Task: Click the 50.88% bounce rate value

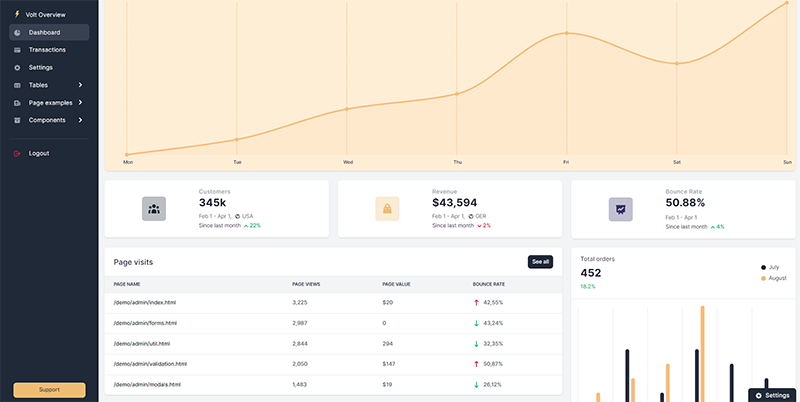Action: [x=685, y=203]
